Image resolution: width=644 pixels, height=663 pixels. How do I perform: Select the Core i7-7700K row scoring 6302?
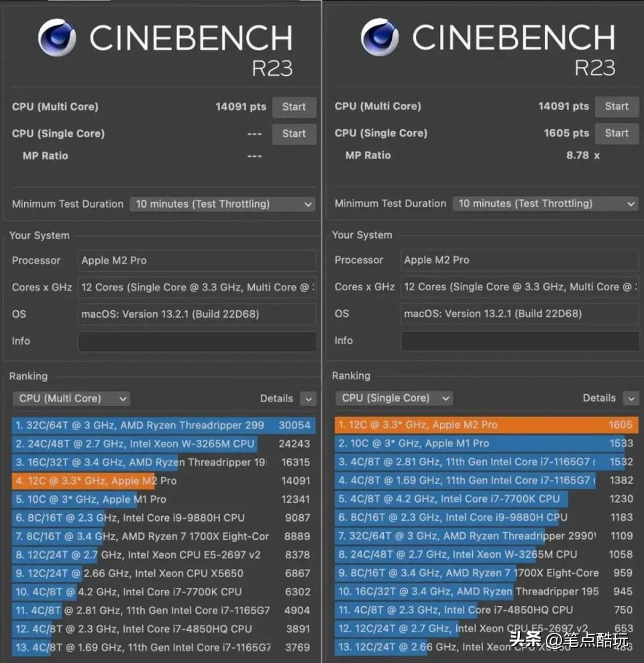164,592
